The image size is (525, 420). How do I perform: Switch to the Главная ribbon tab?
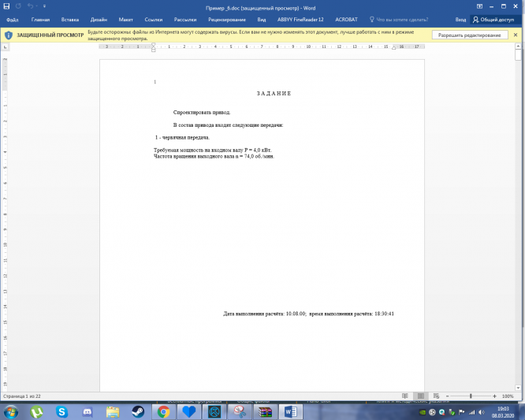point(40,20)
